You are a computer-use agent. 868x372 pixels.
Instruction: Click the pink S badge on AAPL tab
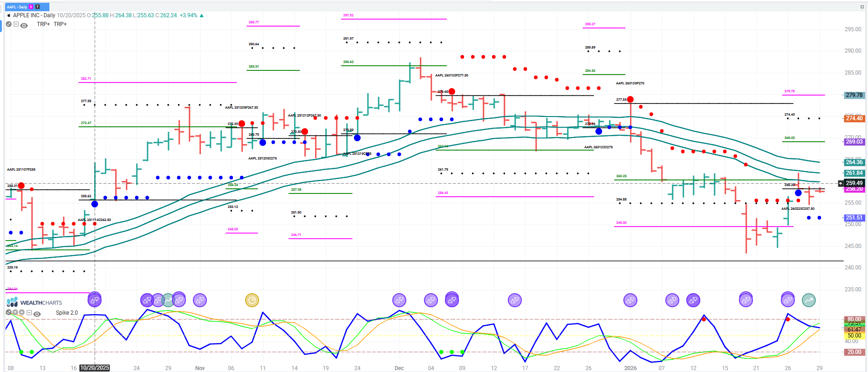coord(31,7)
